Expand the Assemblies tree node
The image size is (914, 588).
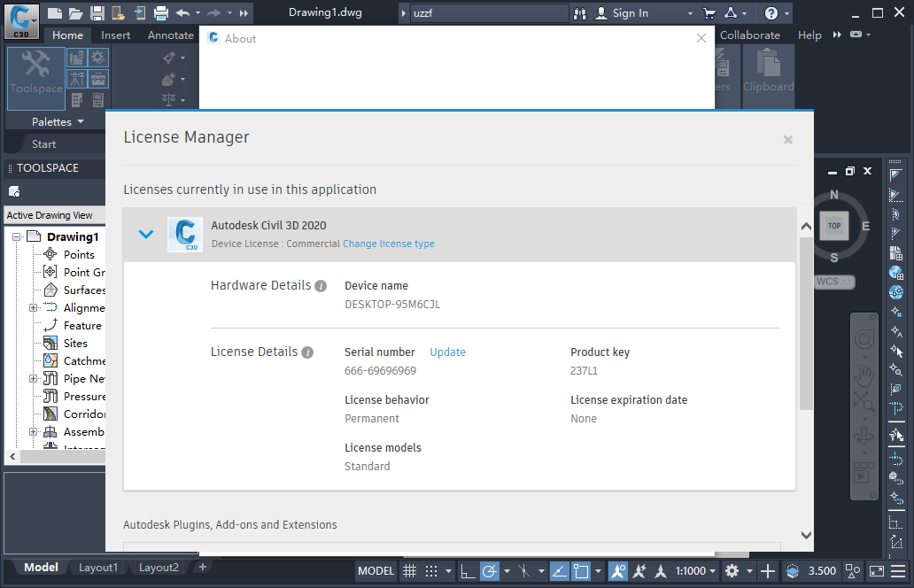[34, 432]
